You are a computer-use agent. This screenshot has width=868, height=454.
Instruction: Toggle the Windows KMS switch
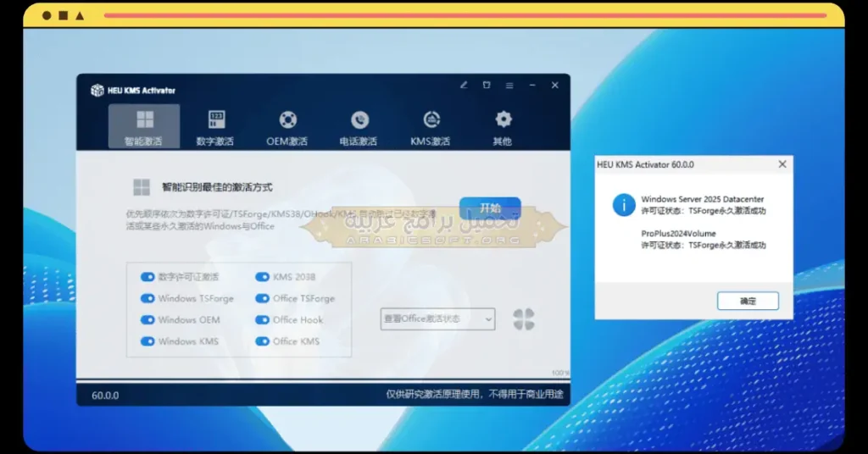(147, 341)
